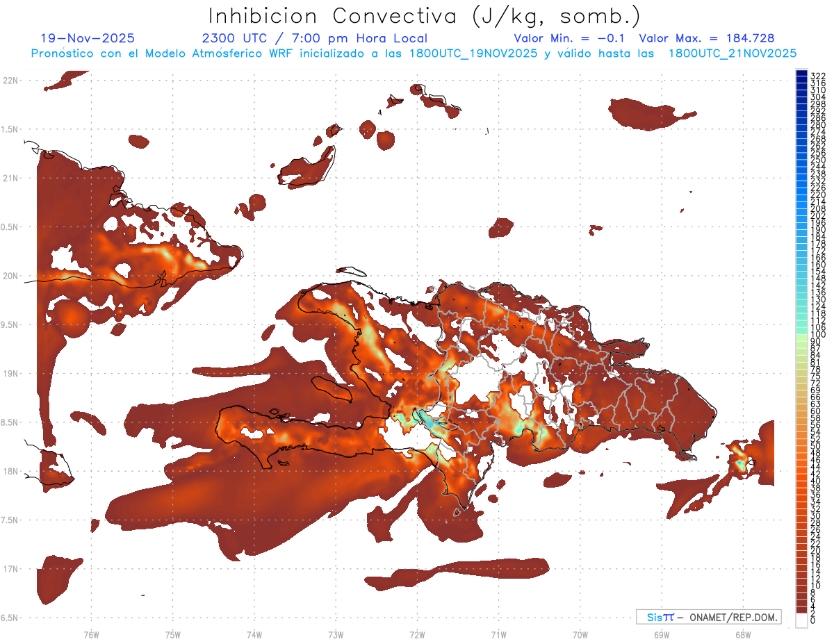Click the "74W" longitude label

tap(254, 634)
